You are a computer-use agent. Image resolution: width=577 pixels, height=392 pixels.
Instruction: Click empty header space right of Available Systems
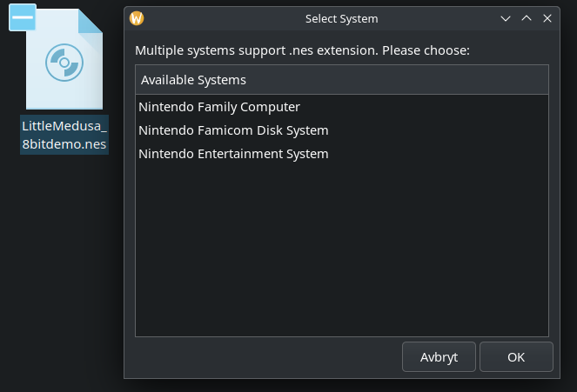pos(400,80)
